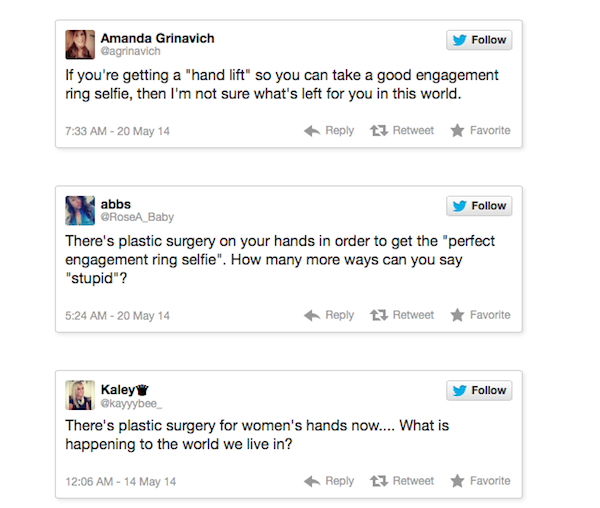Visit the @kayyybee_ handle link
This screenshot has height=508, width=600.
[131, 401]
